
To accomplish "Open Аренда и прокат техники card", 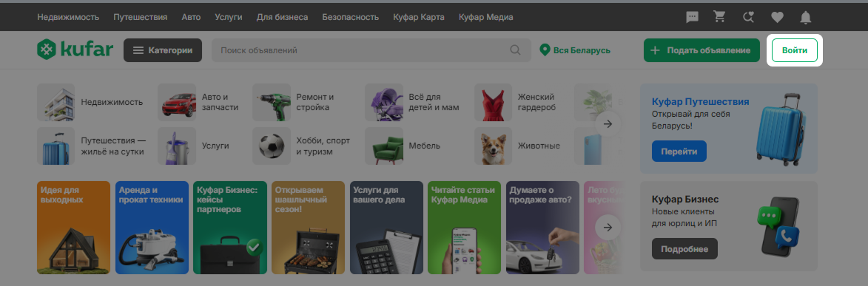I will tap(152, 228).
